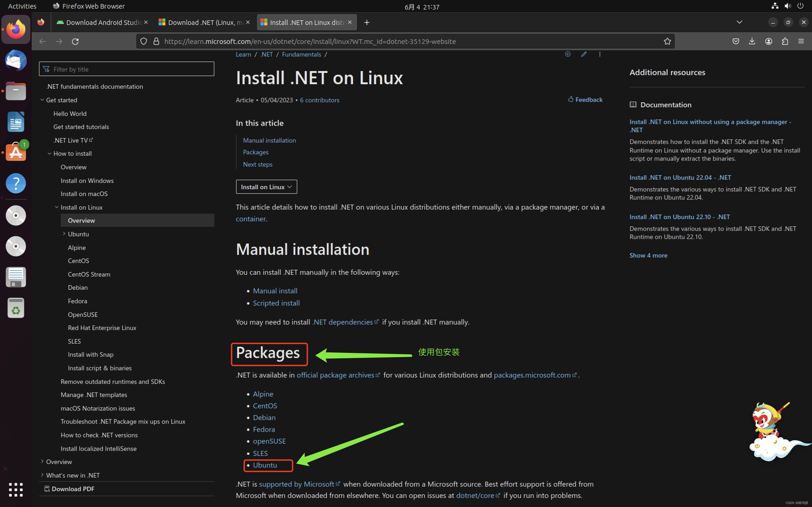
Task: Click the Show 4 more link
Action: point(648,255)
